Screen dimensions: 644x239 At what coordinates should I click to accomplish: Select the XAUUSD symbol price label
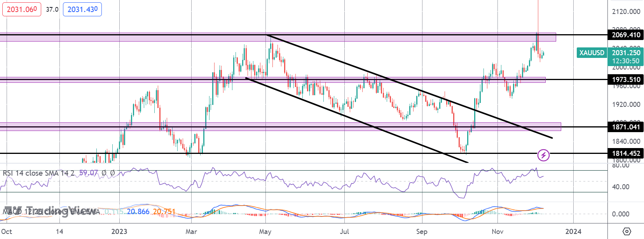point(592,53)
